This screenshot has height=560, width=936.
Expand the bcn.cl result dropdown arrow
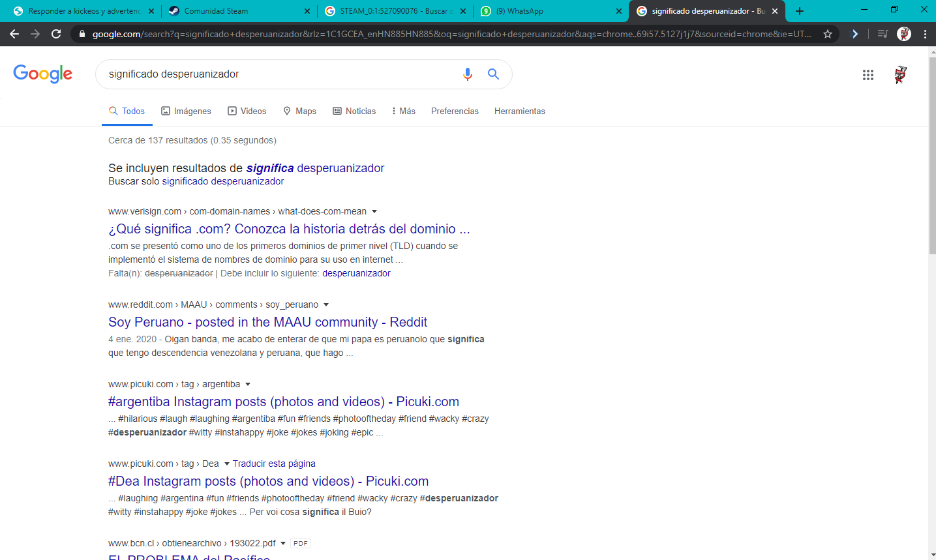coord(283,543)
